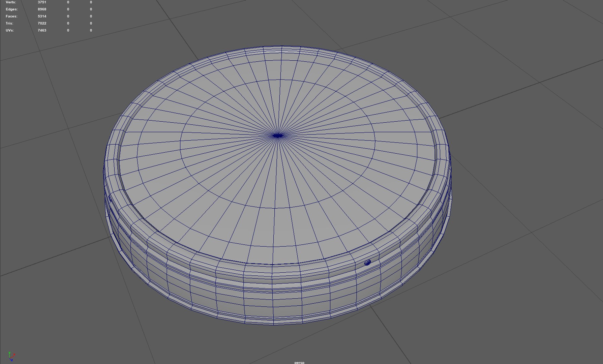Select the Faces label in the poly count HUD

[11, 16]
